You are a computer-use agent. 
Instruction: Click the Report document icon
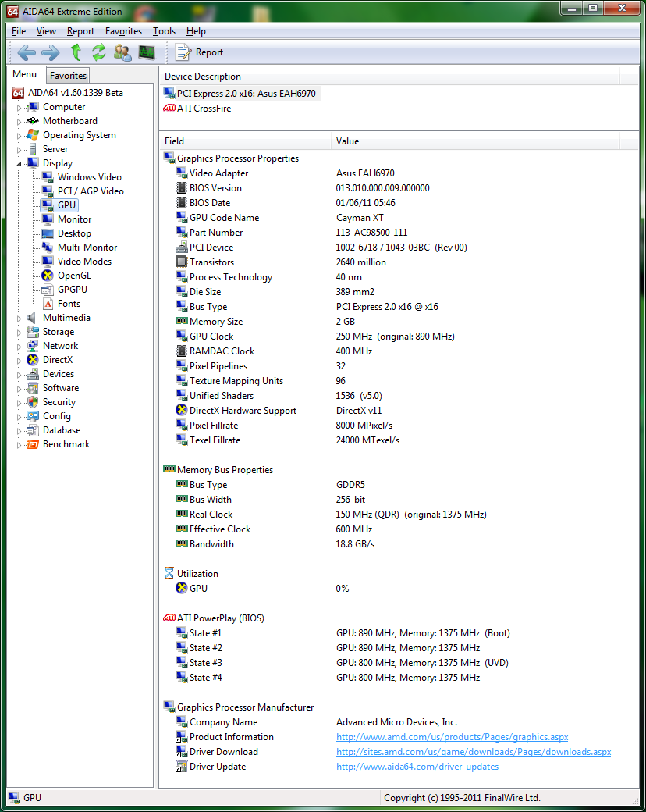point(183,52)
